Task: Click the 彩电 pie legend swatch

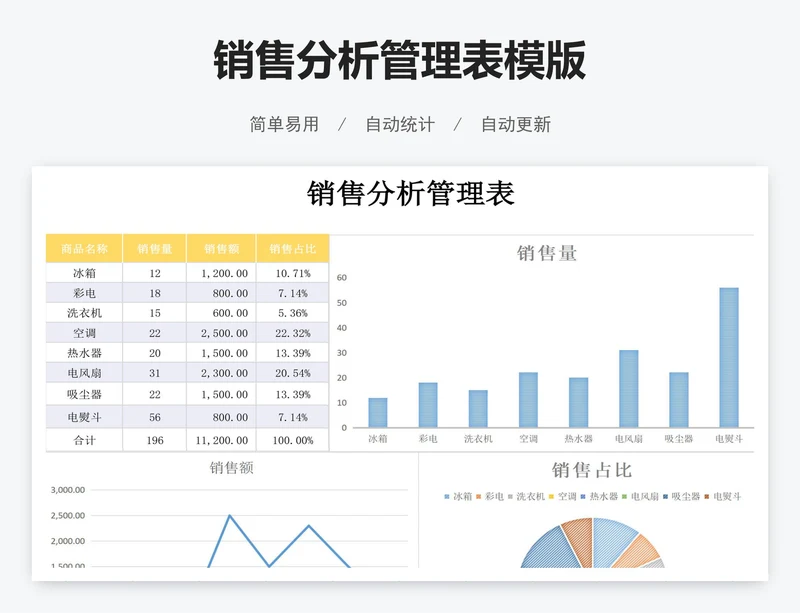Action: tap(479, 497)
